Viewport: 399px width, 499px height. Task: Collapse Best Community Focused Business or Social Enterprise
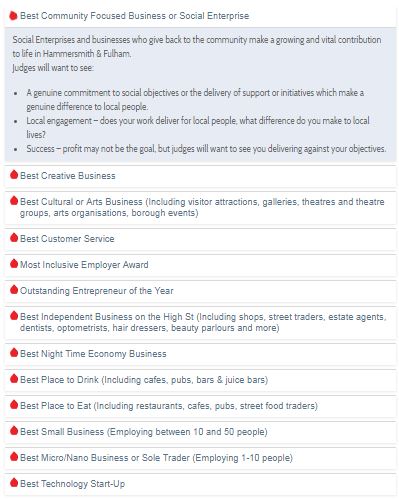(x=200, y=16)
